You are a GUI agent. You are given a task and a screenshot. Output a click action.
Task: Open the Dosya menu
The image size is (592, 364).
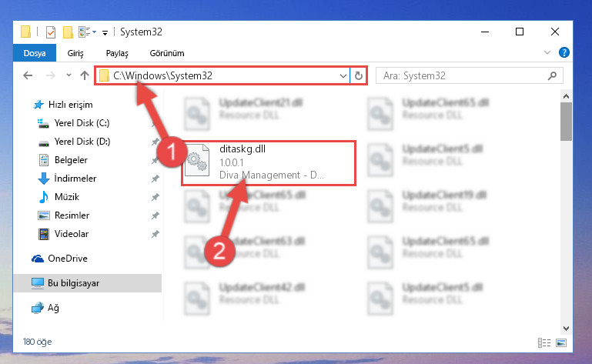[35, 53]
